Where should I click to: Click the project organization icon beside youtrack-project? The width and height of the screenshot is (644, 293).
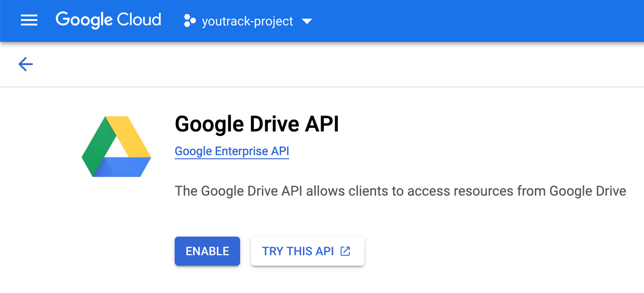(189, 20)
